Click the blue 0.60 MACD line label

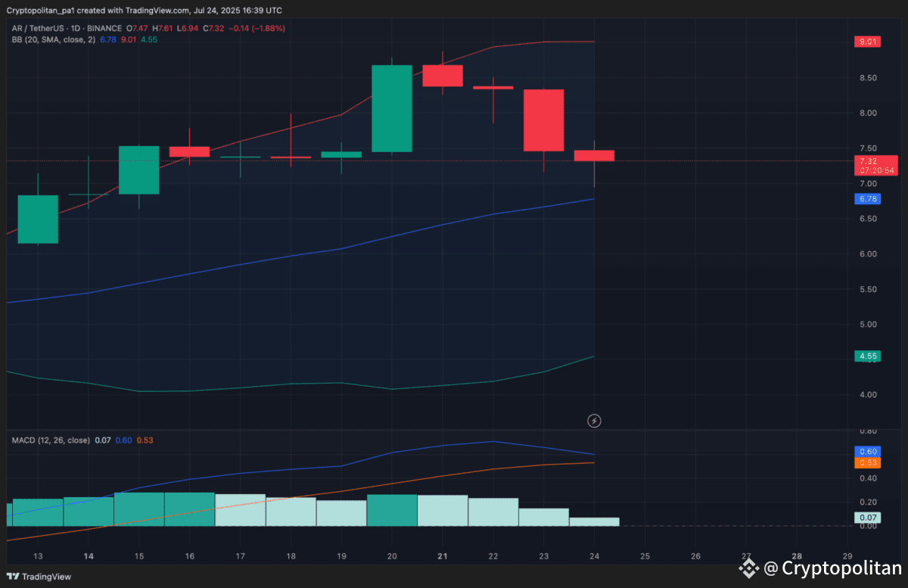click(867, 451)
